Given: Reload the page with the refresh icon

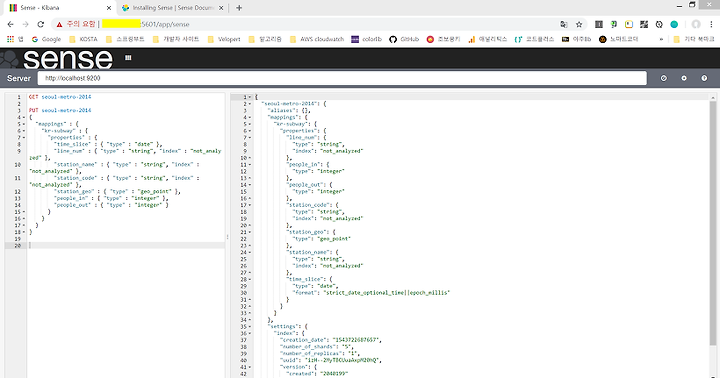Looking at the screenshot, I should pyautogui.click(x=41, y=24).
